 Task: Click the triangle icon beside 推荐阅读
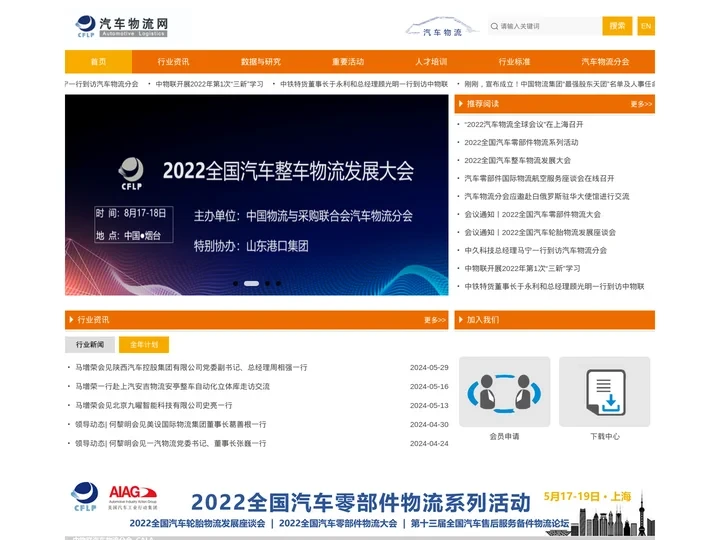pos(461,104)
